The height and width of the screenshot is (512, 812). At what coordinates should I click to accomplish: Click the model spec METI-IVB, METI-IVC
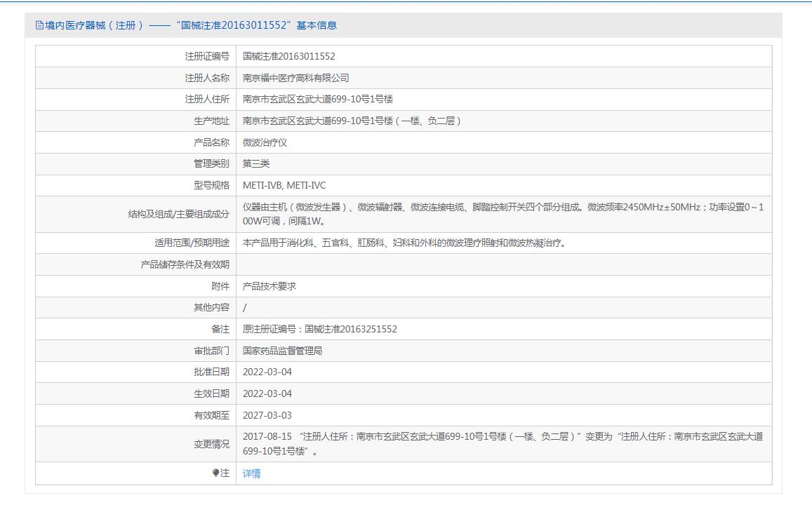(x=284, y=185)
